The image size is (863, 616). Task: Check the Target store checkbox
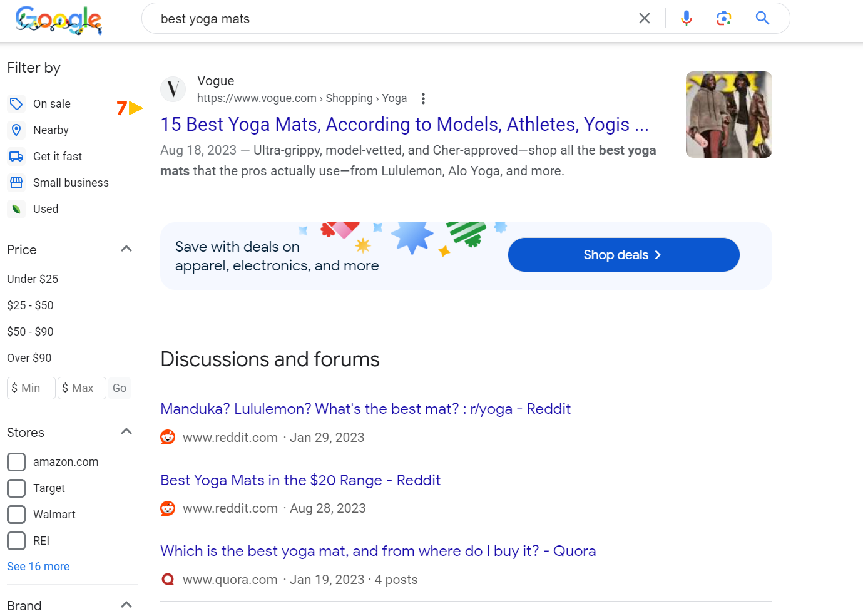tap(16, 488)
